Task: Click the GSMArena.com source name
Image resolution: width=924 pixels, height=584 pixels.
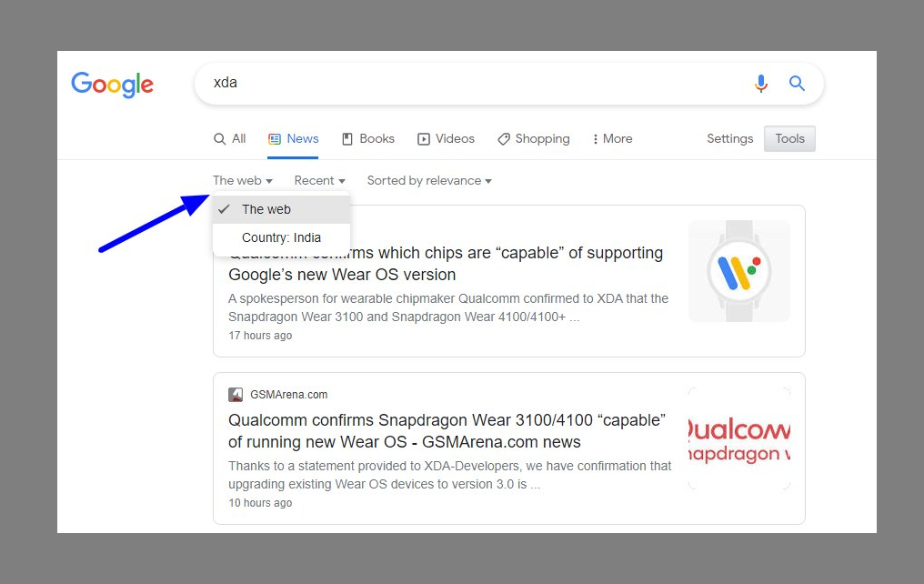Action: (x=289, y=394)
